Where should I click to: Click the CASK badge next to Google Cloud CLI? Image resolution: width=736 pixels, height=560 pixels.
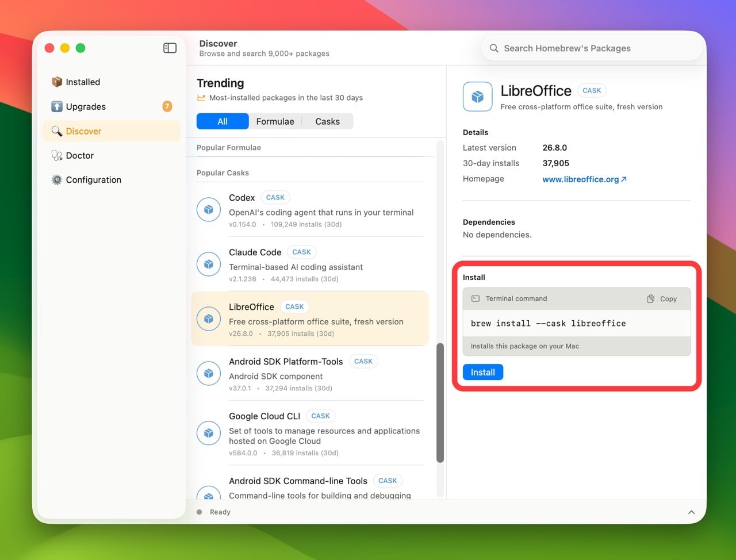pos(321,416)
